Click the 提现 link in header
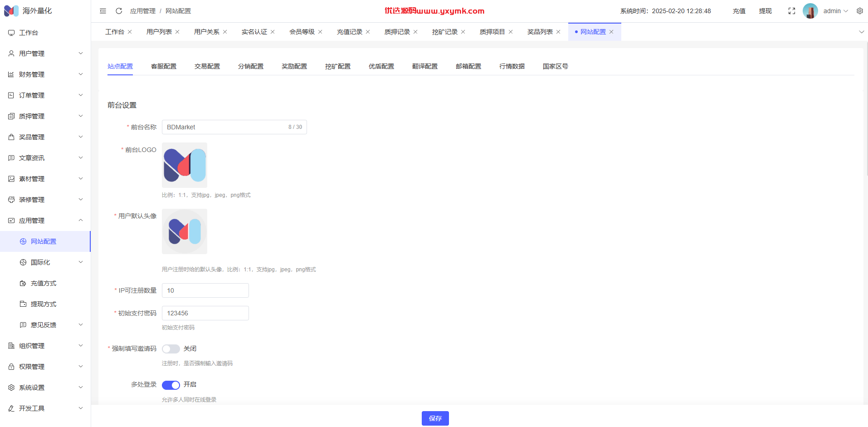Viewport: 868px width, 427px height. pos(766,11)
